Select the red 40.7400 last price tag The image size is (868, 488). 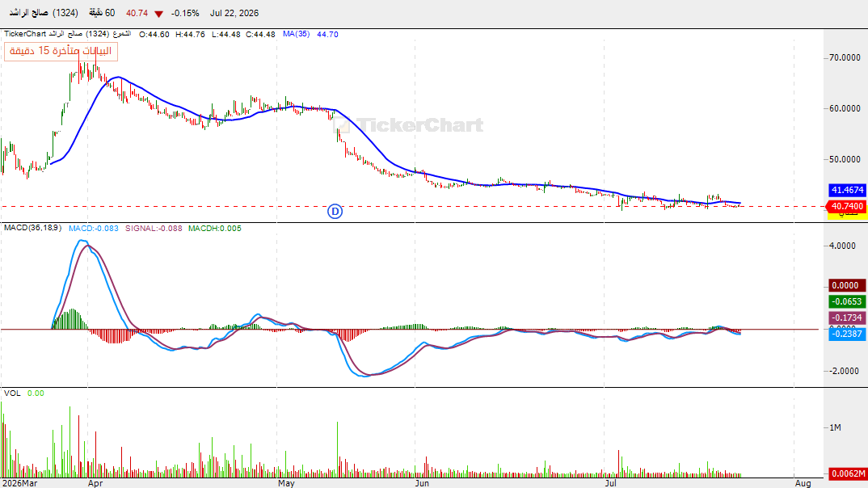pos(846,206)
